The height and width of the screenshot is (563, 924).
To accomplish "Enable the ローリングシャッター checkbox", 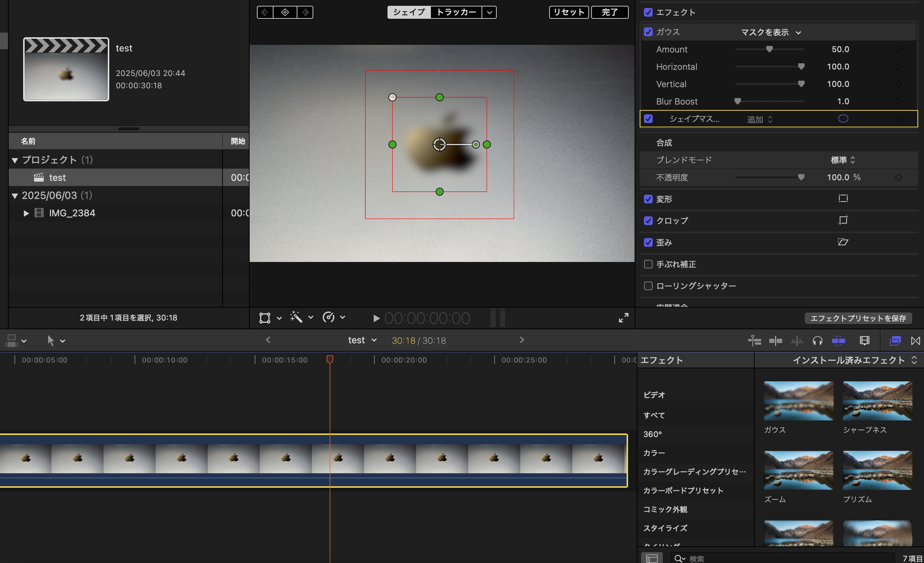I will click(x=648, y=286).
